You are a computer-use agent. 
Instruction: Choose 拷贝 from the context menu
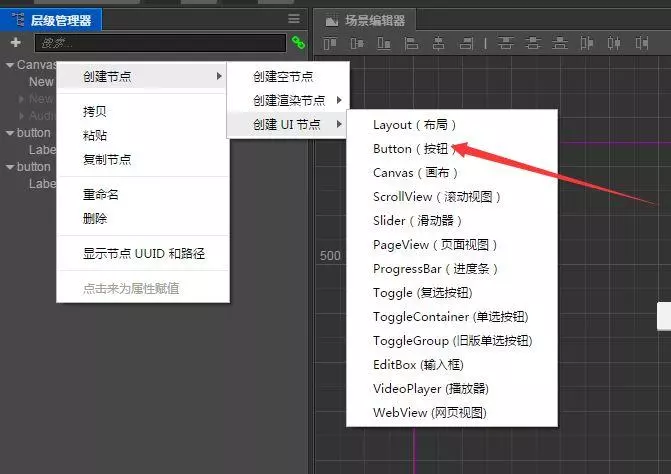pos(95,112)
